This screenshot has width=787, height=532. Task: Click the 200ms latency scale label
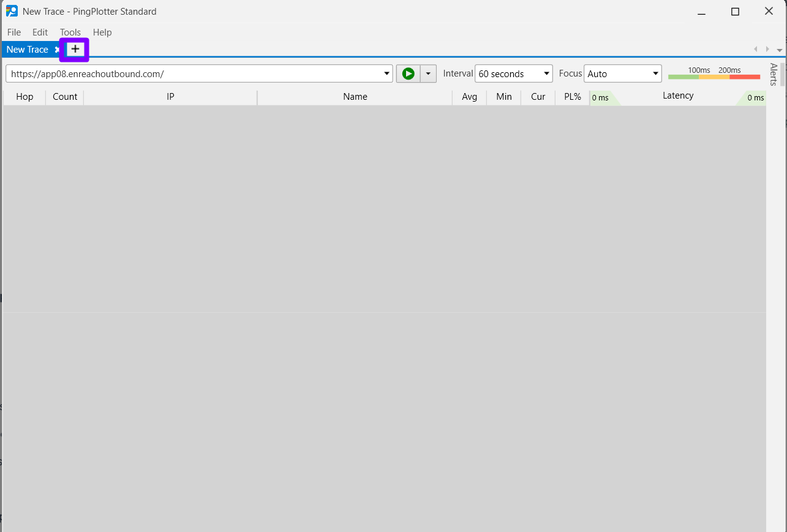[x=729, y=70]
